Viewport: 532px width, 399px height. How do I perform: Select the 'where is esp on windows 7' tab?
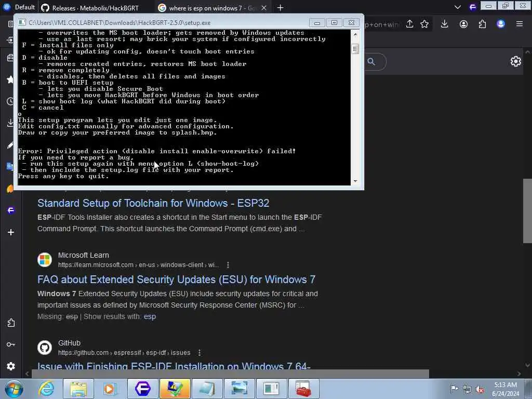pos(211,8)
